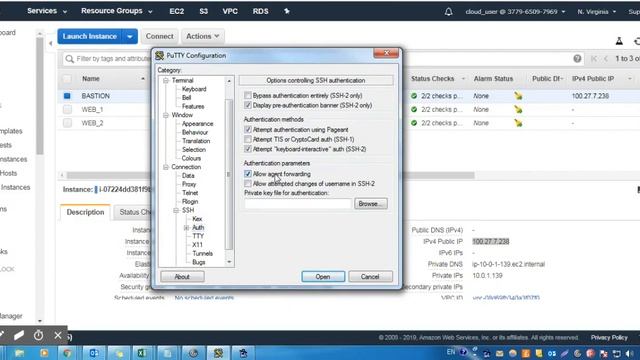Click the Launch Instance button
This screenshot has width=640, height=360.
coord(90,36)
